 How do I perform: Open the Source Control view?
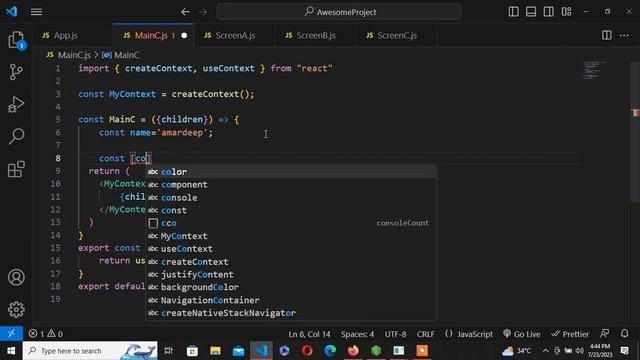click(x=16, y=72)
